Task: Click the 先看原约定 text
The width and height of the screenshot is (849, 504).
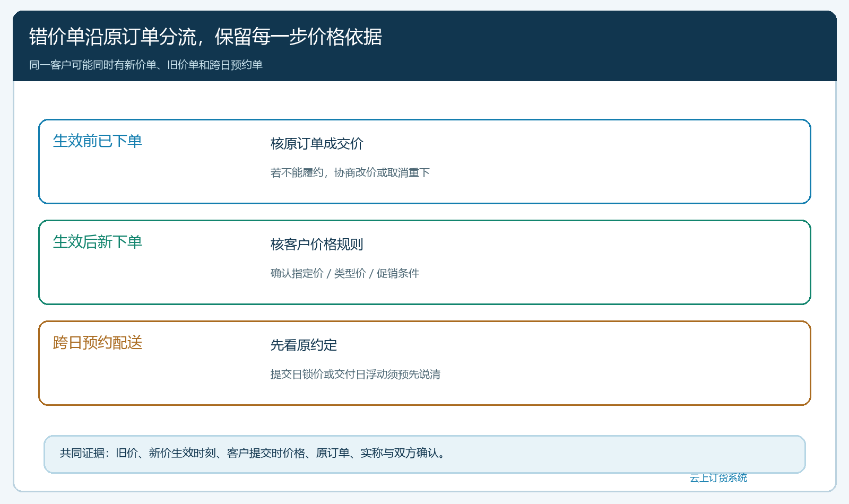Action: pyautogui.click(x=304, y=345)
